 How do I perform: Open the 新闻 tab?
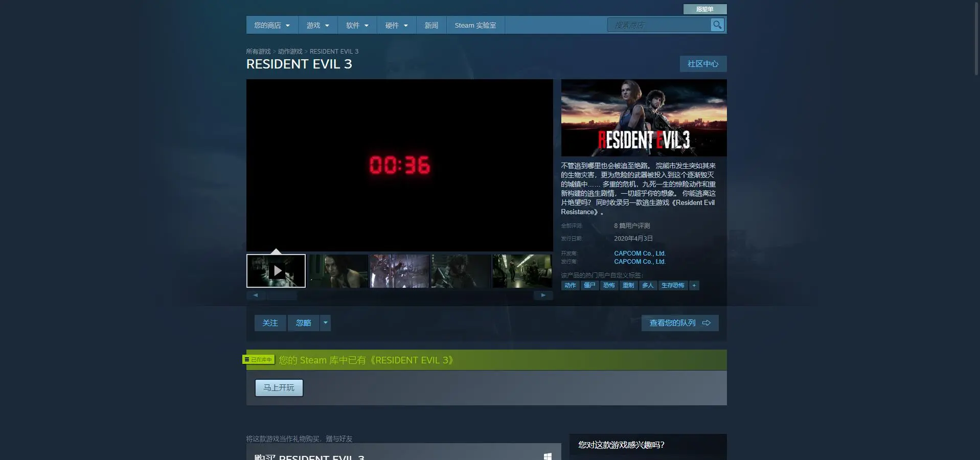[x=431, y=25]
